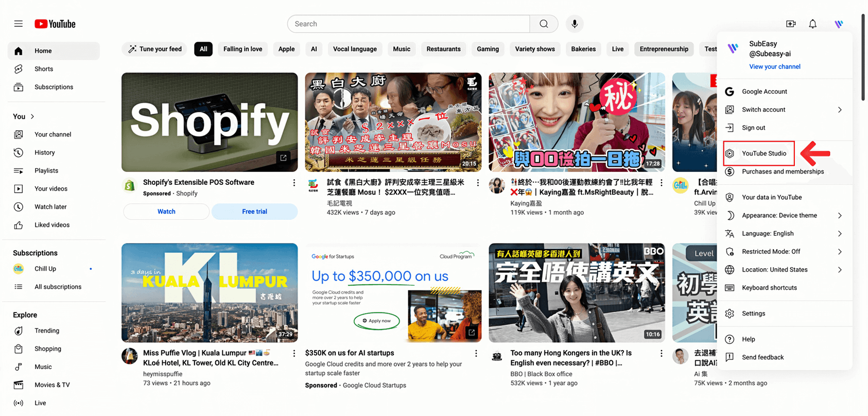Click into the Search field

409,24
